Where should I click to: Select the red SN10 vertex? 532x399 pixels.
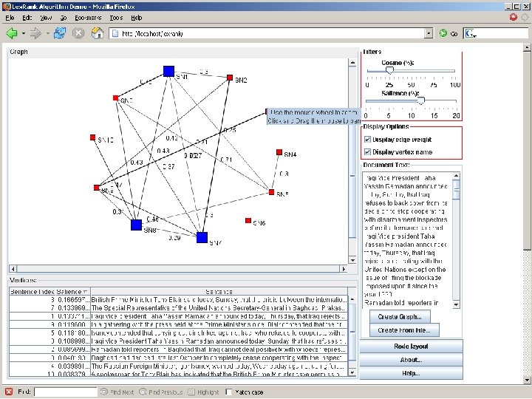(x=92, y=137)
